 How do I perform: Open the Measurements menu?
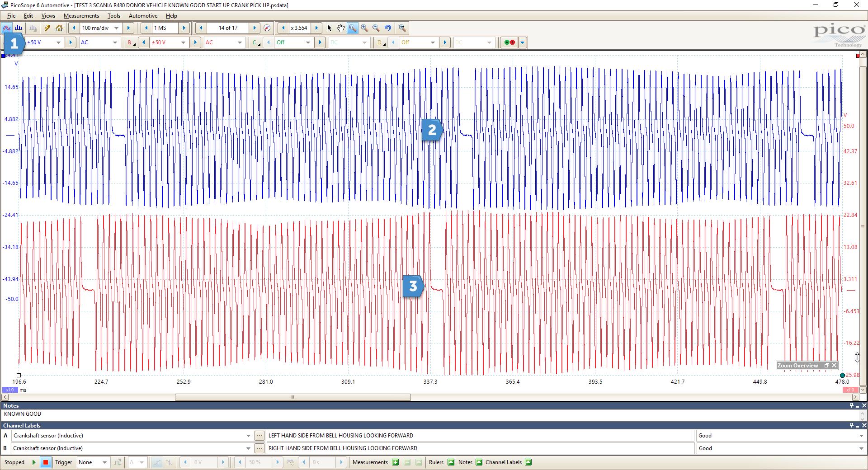point(81,16)
